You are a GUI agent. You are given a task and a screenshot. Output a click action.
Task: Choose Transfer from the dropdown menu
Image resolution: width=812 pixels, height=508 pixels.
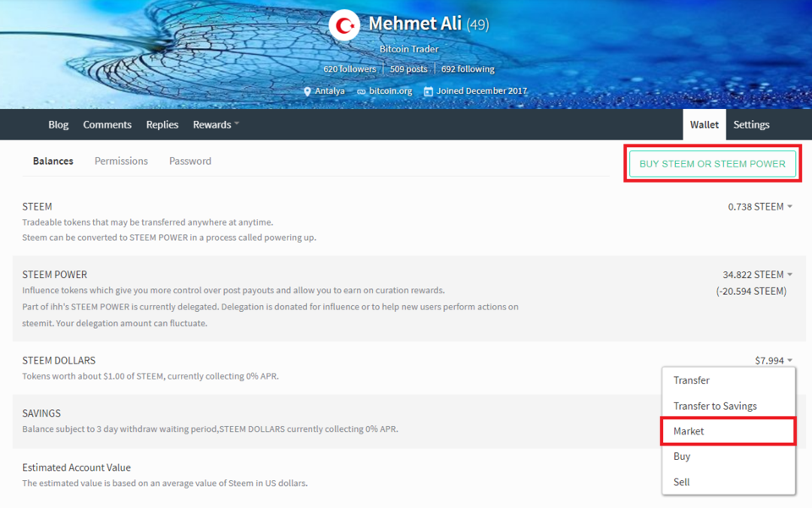pos(728,380)
